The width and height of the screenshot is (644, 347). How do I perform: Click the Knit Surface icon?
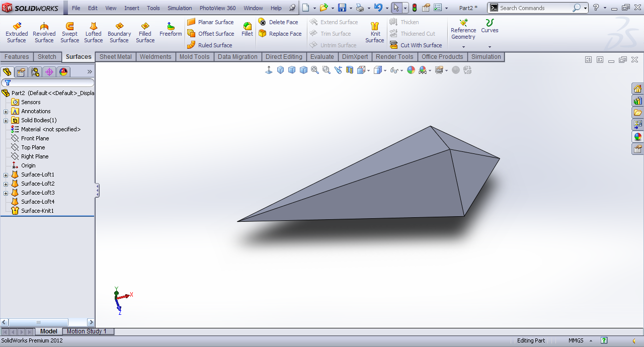click(x=375, y=33)
